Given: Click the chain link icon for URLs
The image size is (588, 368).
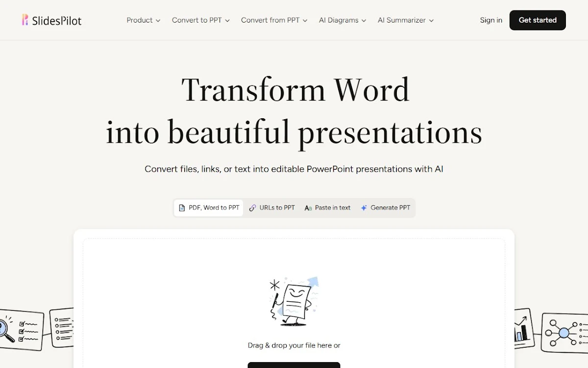Looking at the screenshot, I should click(x=253, y=208).
